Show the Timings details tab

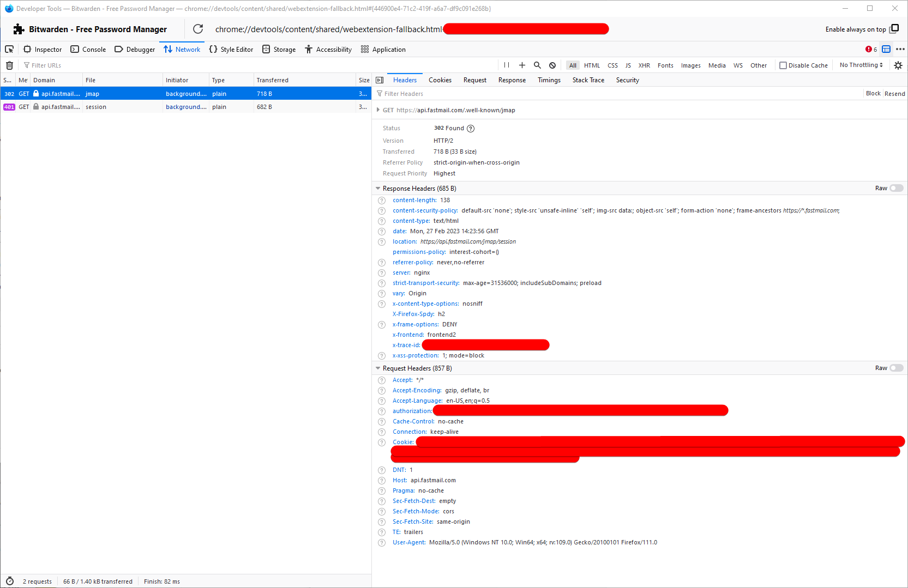[x=549, y=80]
